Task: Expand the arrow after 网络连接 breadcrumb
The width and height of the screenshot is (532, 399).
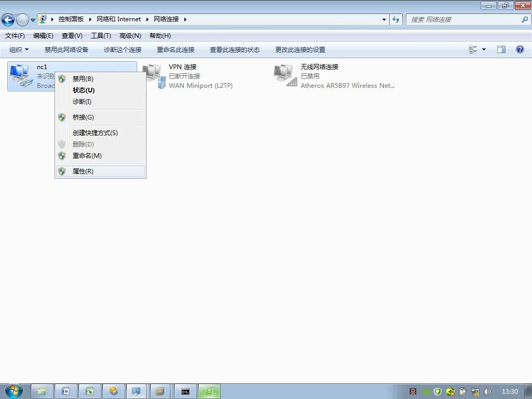Action: pyautogui.click(x=185, y=19)
